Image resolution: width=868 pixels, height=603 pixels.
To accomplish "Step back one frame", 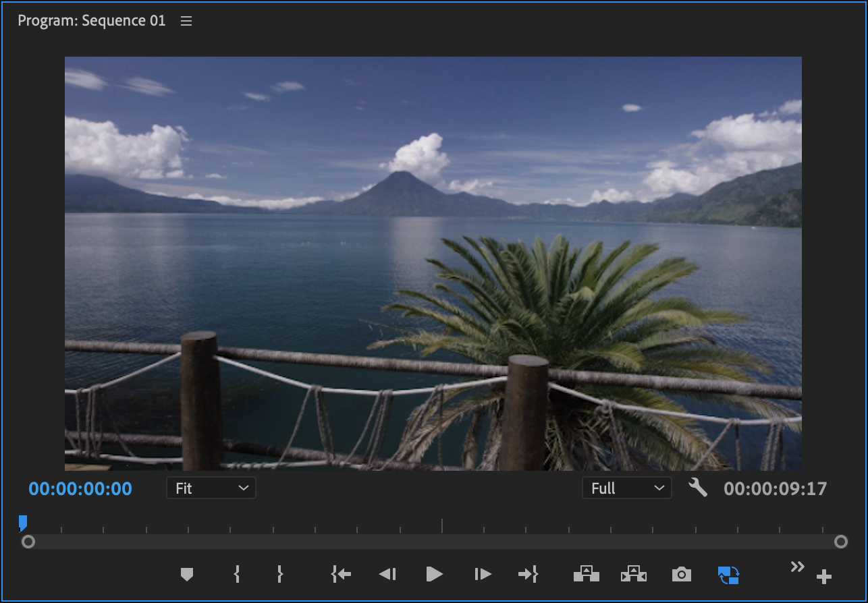I will click(387, 574).
